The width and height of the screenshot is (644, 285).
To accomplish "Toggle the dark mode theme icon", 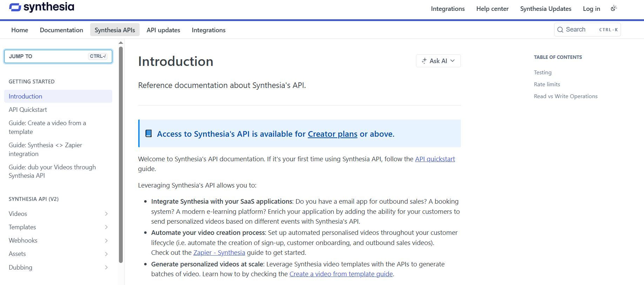I will click(613, 8).
